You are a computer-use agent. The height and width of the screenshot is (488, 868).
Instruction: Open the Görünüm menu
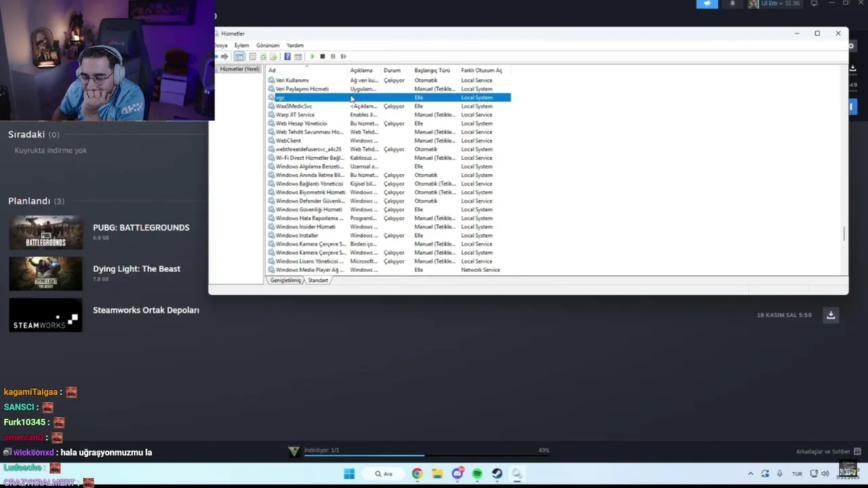(x=268, y=45)
